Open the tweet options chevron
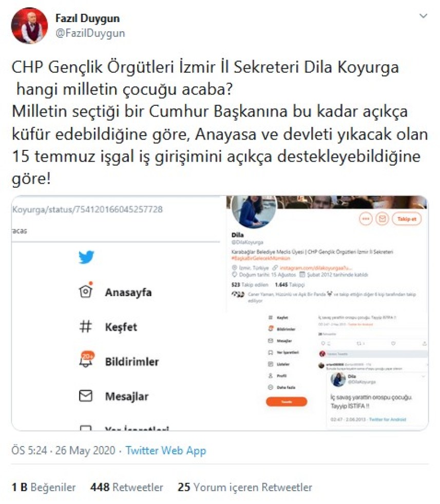Screen dimensions: 440x504 423,15
